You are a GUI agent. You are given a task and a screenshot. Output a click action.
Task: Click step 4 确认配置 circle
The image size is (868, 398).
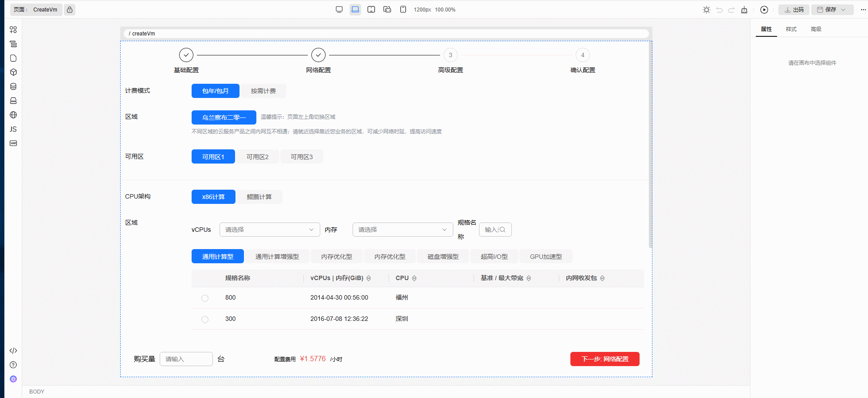(x=583, y=55)
